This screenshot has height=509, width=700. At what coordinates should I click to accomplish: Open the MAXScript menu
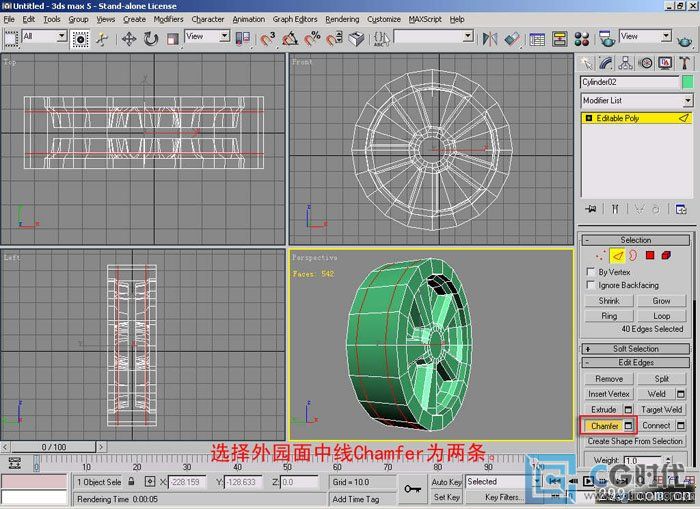click(x=425, y=19)
